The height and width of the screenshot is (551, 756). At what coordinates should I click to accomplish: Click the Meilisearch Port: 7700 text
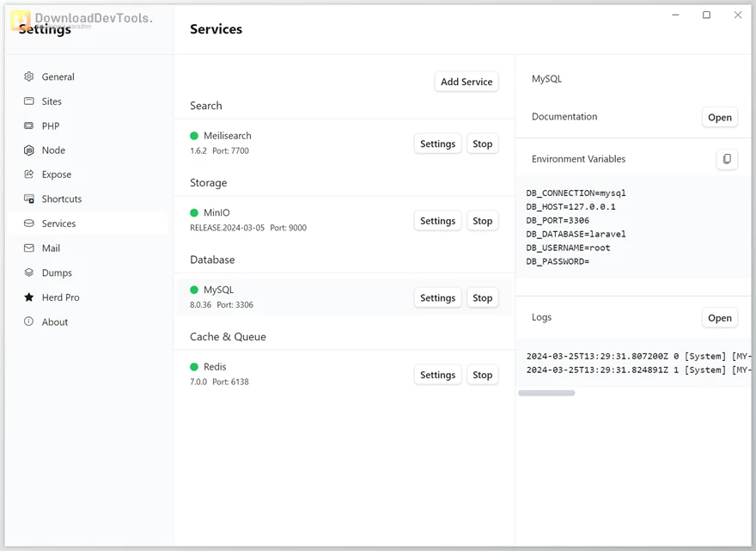[x=230, y=150]
